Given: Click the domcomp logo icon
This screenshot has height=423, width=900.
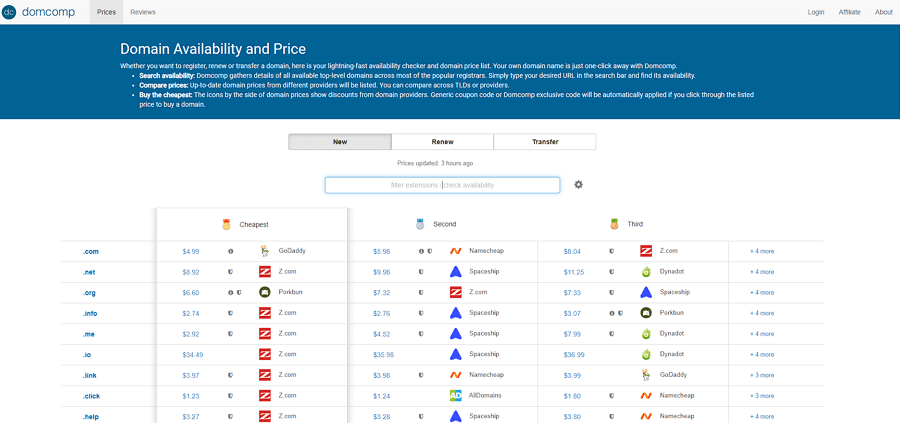Looking at the screenshot, I should (x=9, y=11).
